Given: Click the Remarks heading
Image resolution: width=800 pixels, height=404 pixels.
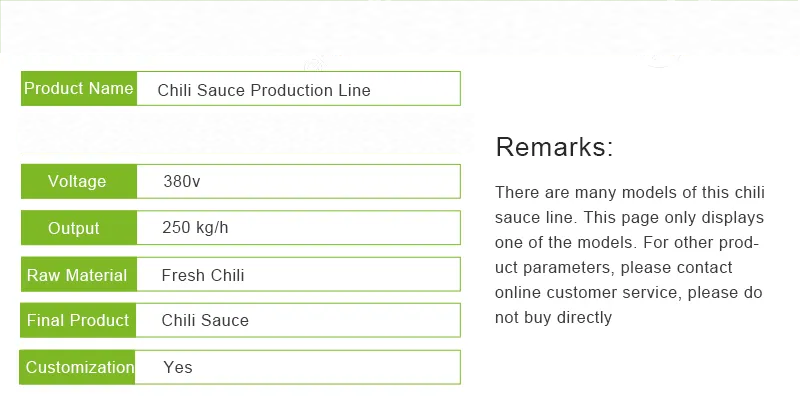Looking at the screenshot, I should (554, 148).
